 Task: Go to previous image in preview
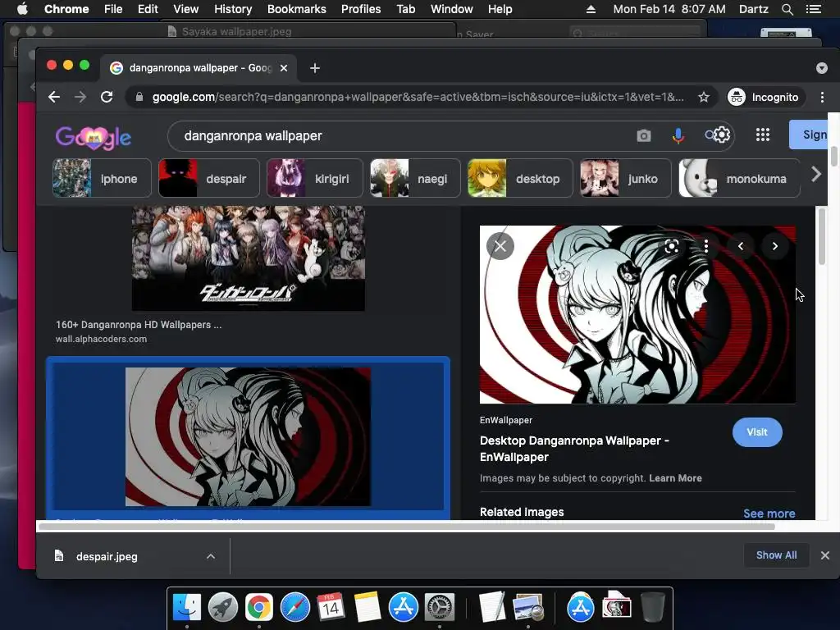741,246
